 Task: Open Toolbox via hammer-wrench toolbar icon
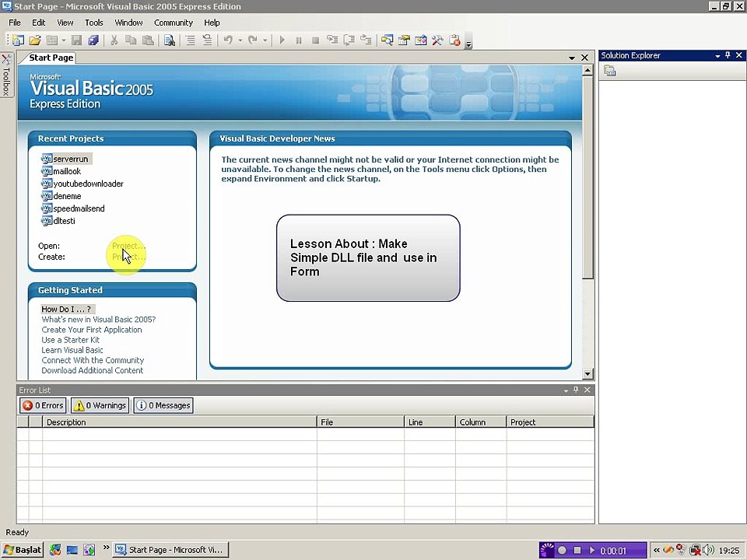(x=437, y=40)
